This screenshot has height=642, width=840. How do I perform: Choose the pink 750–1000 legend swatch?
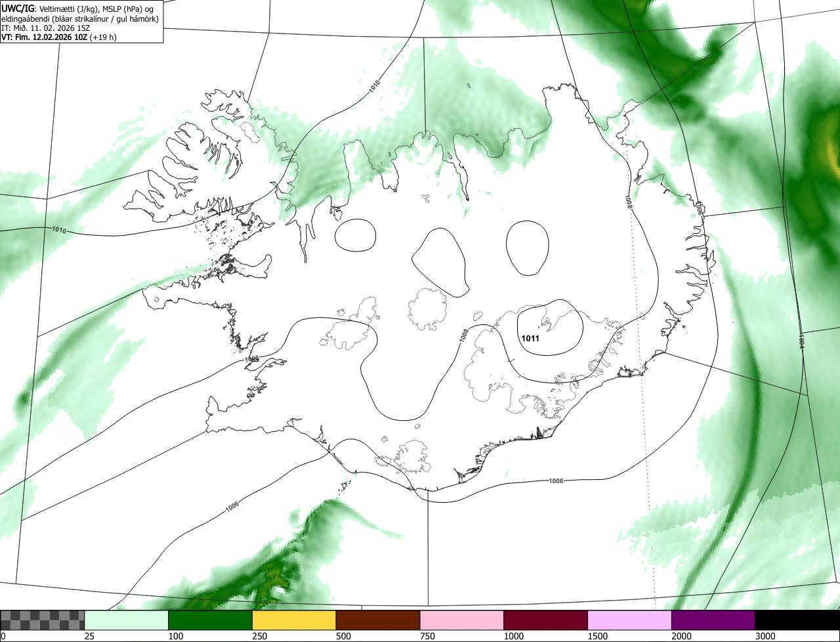(462, 620)
